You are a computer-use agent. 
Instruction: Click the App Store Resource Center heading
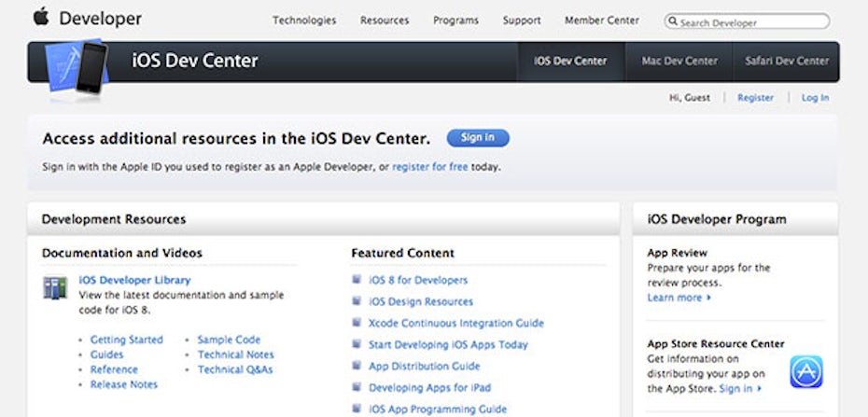(716, 343)
